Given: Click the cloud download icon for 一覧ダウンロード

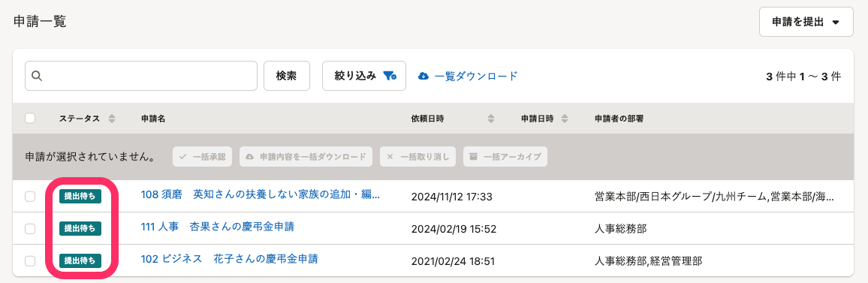Looking at the screenshot, I should (x=423, y=76).
